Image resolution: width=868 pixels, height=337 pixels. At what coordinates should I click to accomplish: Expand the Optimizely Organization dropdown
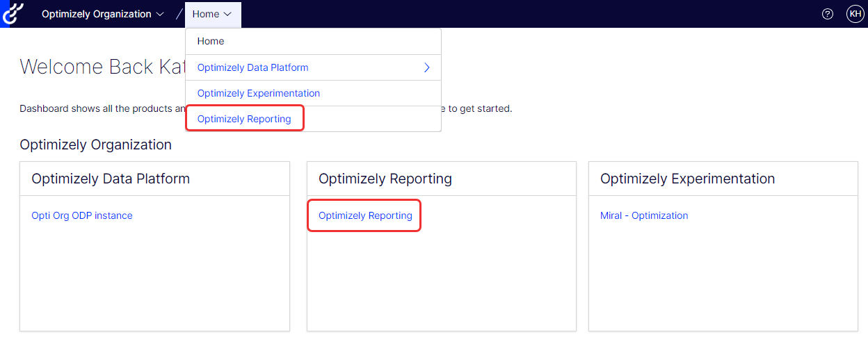[x=103, y=14]
